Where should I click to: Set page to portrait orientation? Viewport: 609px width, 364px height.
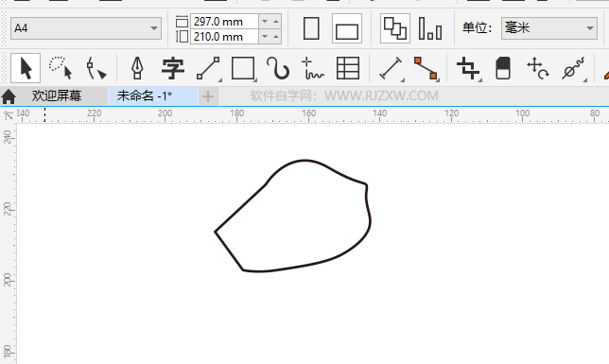click(311, 28)
